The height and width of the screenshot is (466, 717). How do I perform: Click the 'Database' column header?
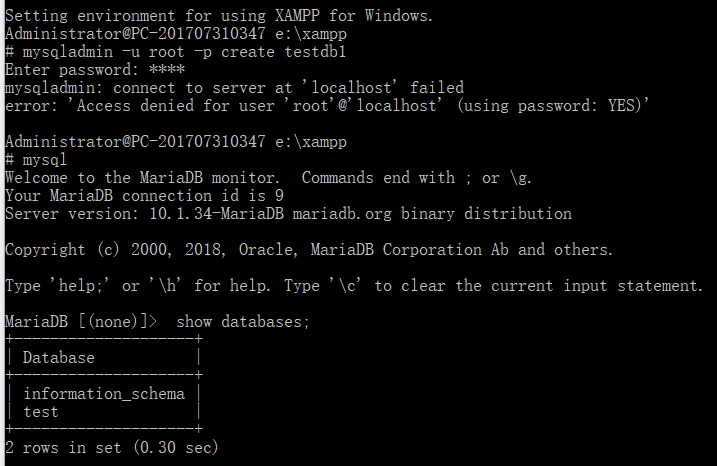(x=59, y=358)
